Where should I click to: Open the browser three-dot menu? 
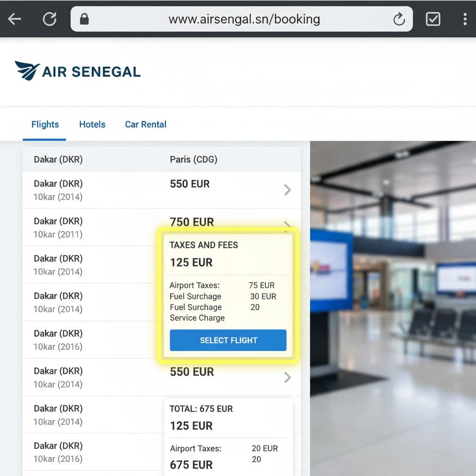(x=465, y=19)
